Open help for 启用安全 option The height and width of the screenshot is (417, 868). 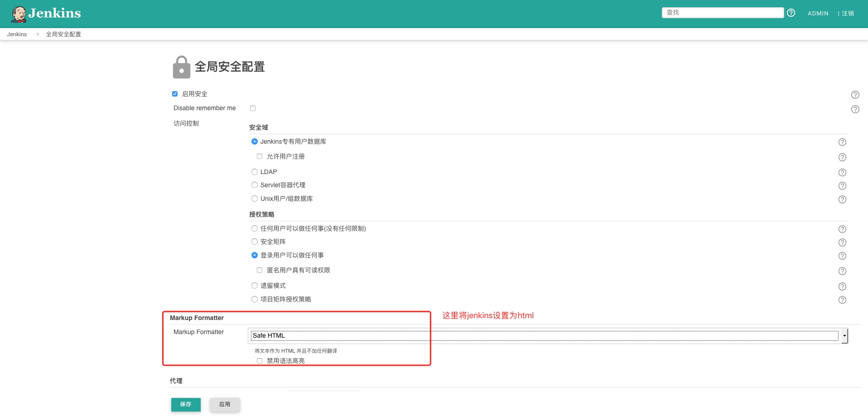[x=855, y=95]
